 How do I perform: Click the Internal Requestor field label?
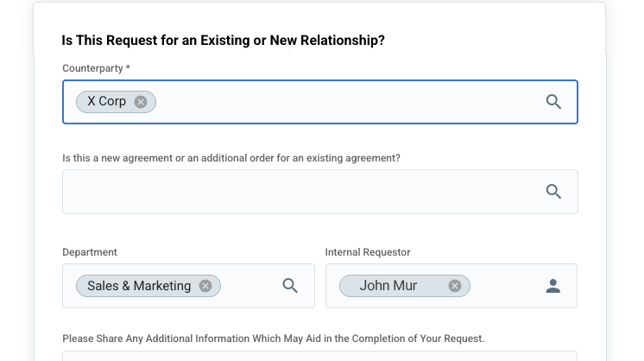[368, 252]
